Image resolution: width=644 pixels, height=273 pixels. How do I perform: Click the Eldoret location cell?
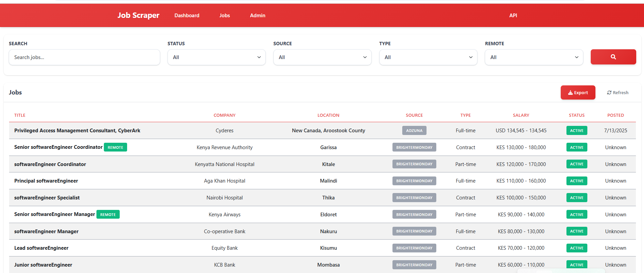328,215
